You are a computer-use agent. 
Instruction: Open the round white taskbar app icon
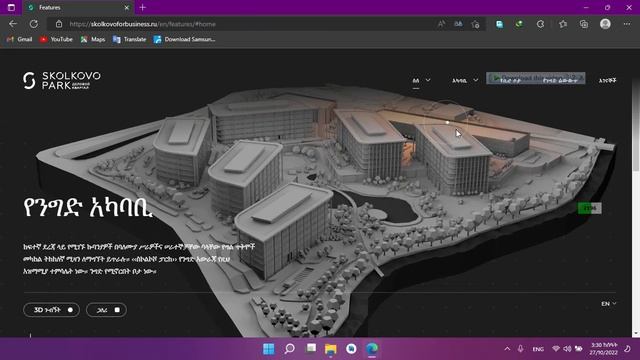(x=351, y=349)
